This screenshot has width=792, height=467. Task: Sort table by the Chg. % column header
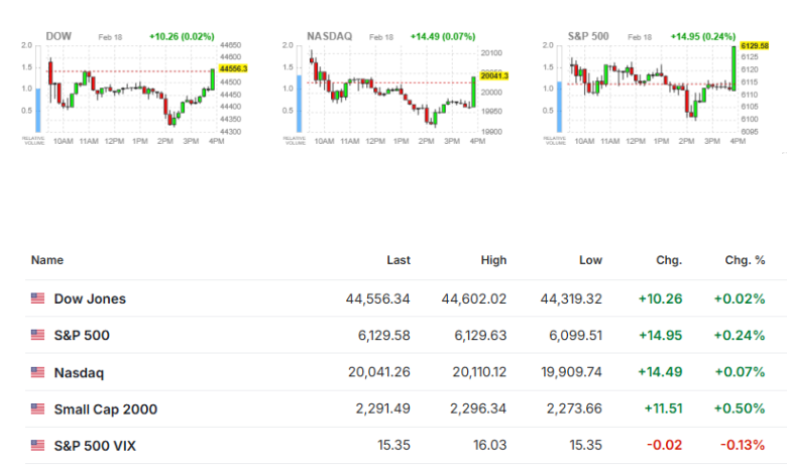coord(745,260)
